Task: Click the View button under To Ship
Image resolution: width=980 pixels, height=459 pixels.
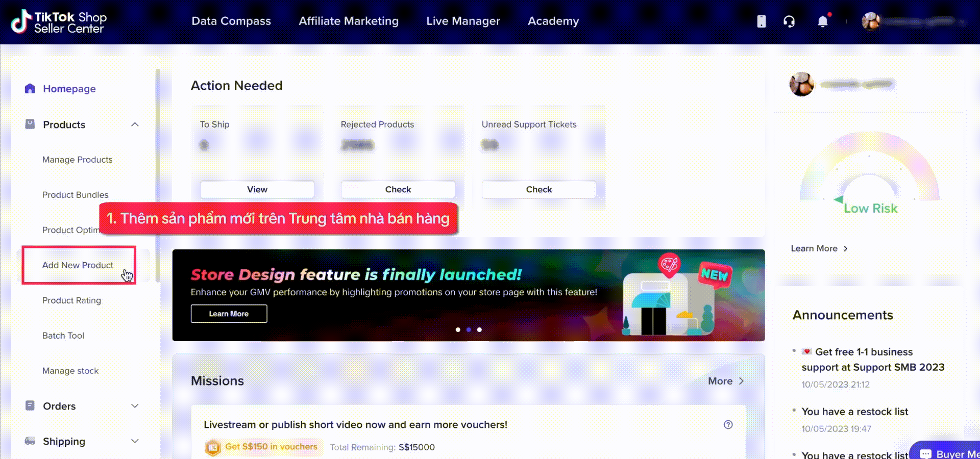Action: [257, 189]
